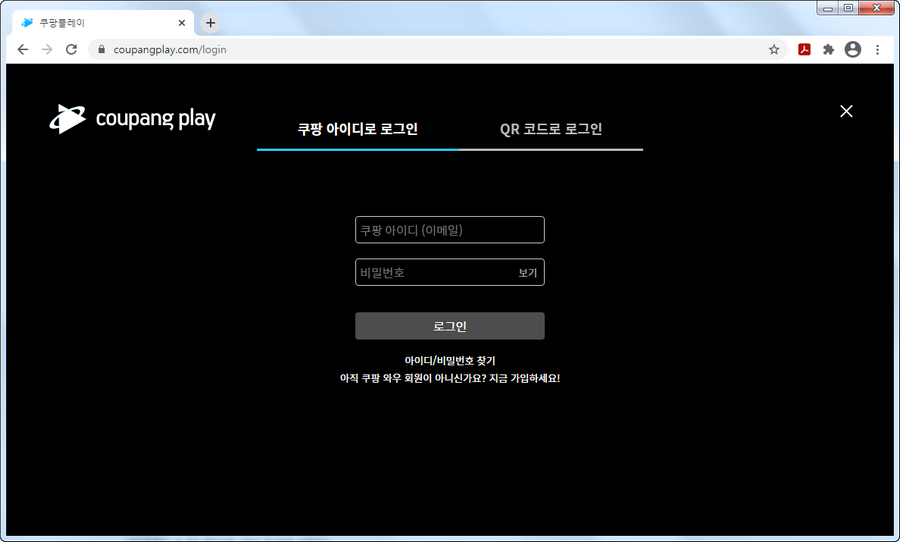Switch to 쿠팡 아이디로 로그인 tab

(x=358, y=129)
